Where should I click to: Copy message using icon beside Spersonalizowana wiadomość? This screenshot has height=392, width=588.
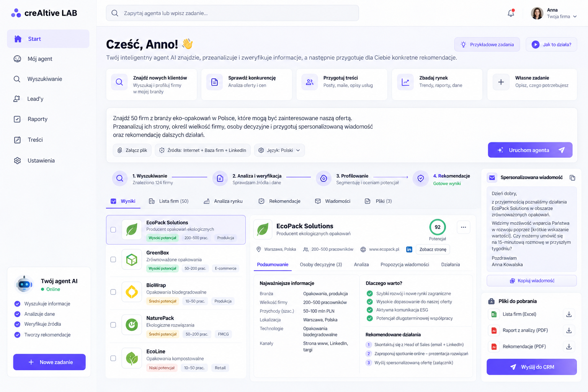[x=572, y=178]
